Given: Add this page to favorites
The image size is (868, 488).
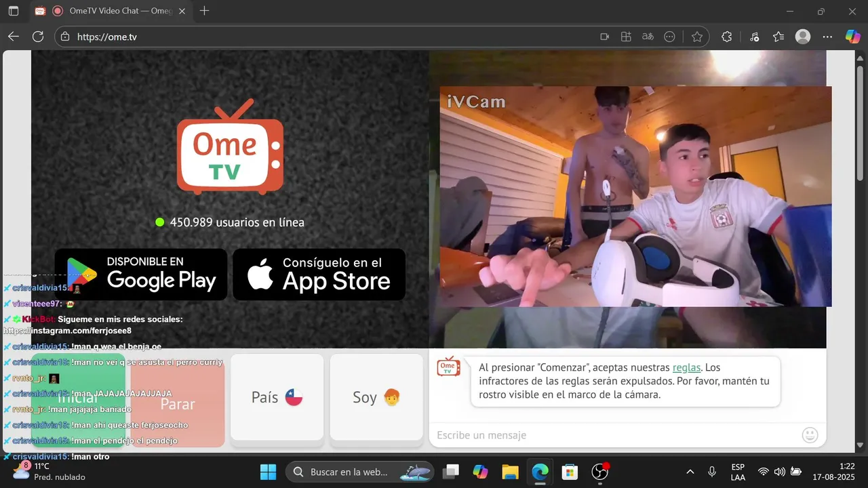Looking at the screenshot, I should 697,37.
